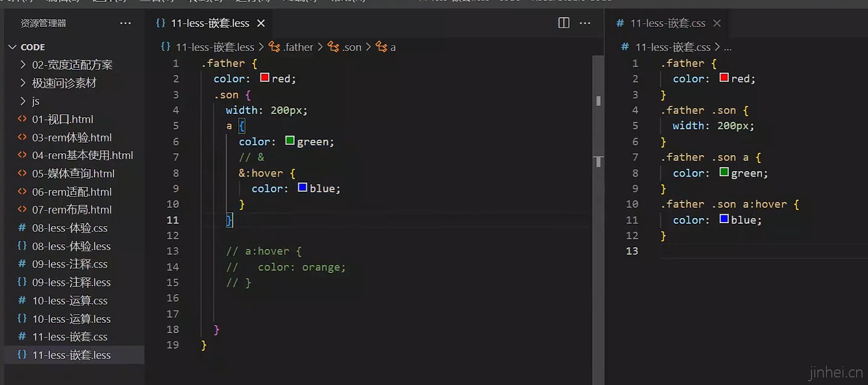Place cursor on '&:hover {' line
Image resolution: width=868 pixels, height=385 pixels.
267,173
